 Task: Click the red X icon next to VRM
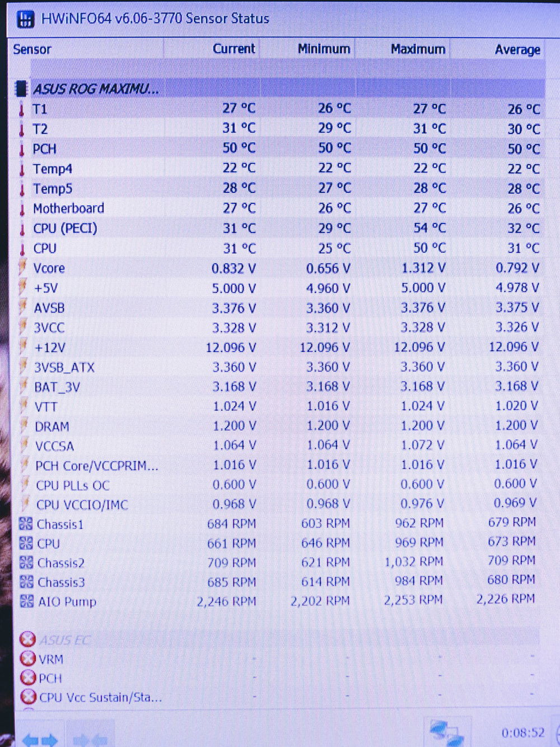[27, 659]
